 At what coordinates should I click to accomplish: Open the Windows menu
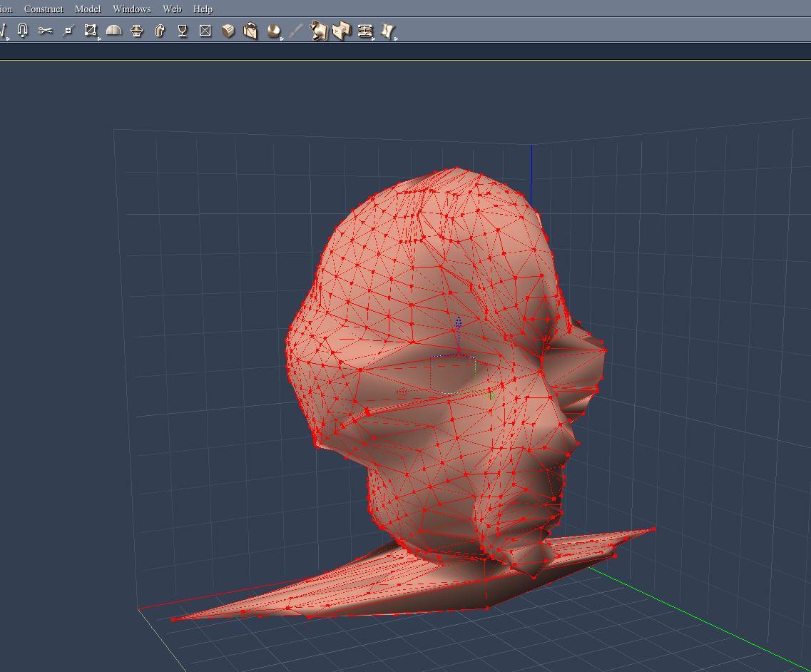[132, 9]
